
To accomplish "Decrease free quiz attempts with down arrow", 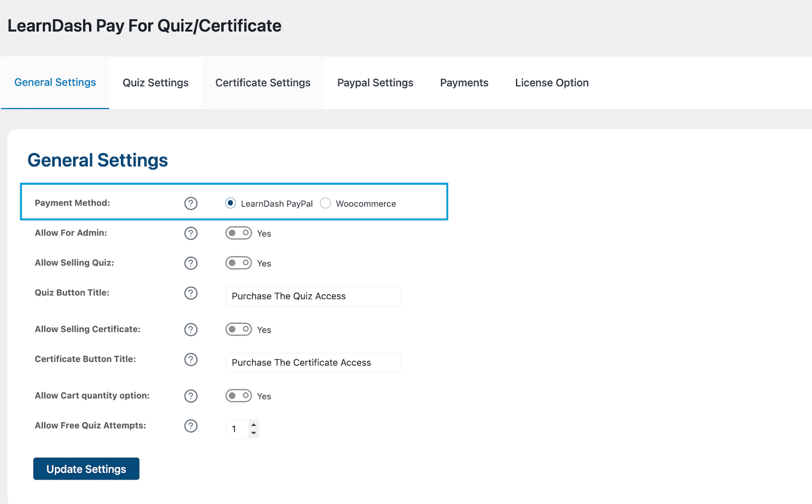I will tap(254, 433).
